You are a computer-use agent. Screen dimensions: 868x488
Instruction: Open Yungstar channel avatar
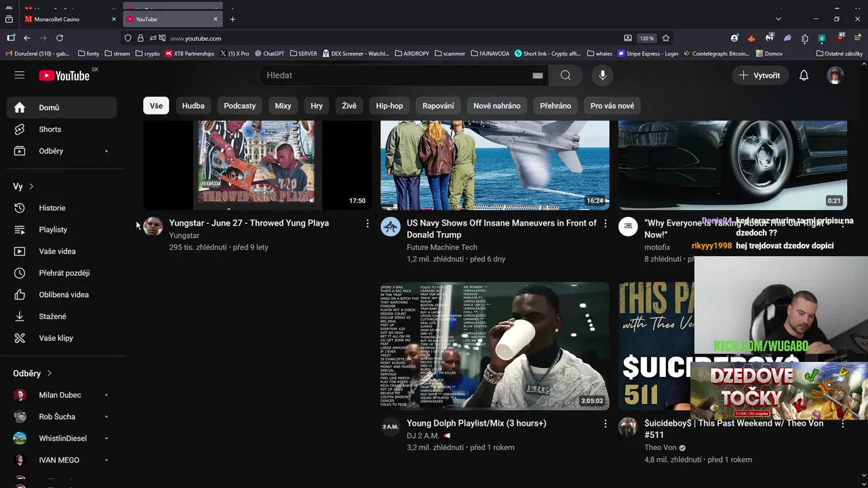[x=153, y=226]
